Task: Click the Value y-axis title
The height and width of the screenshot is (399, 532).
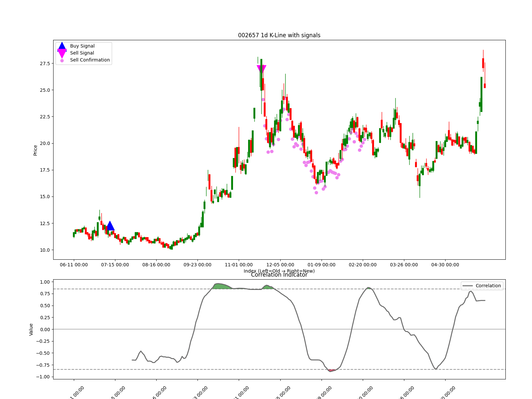Action: [31, 329]
